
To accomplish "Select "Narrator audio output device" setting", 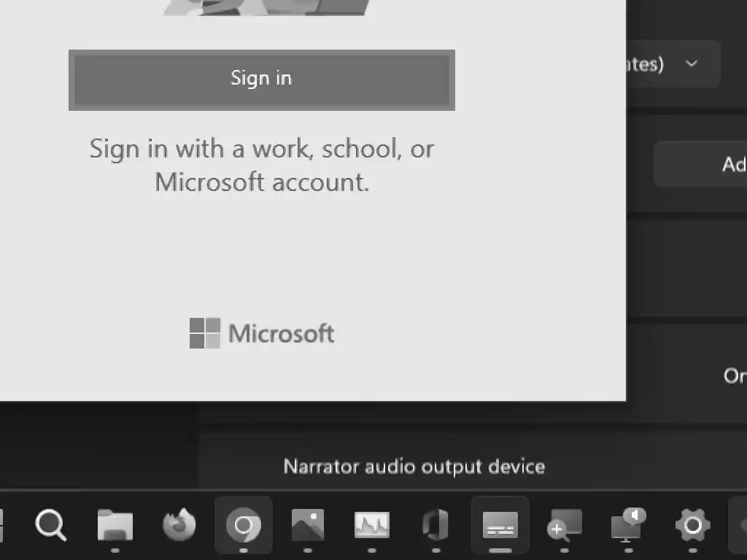I will tap(414, 466).
